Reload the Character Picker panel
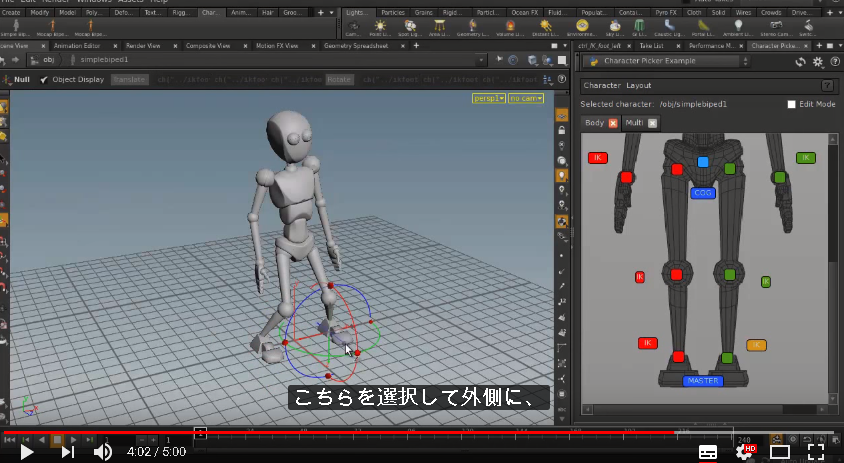844x463 pixels. [800, 61]
